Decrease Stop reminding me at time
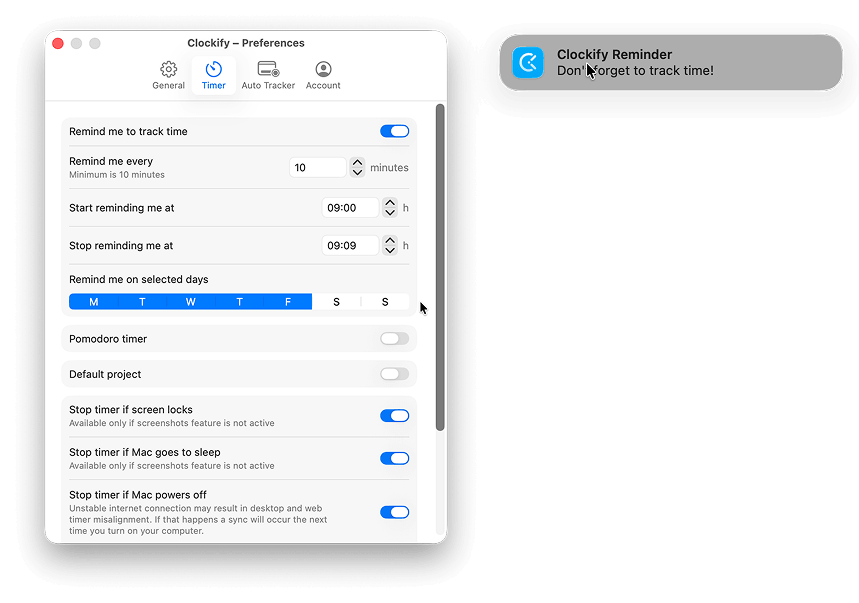Viewport: 859px width, 603px height. pos(390,250)
